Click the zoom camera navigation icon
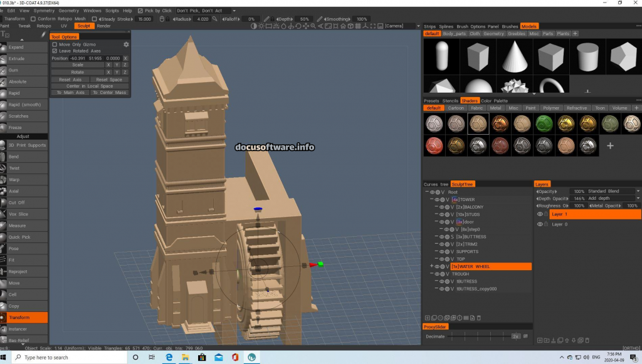 pyautogui.click(x=313, y=26)
